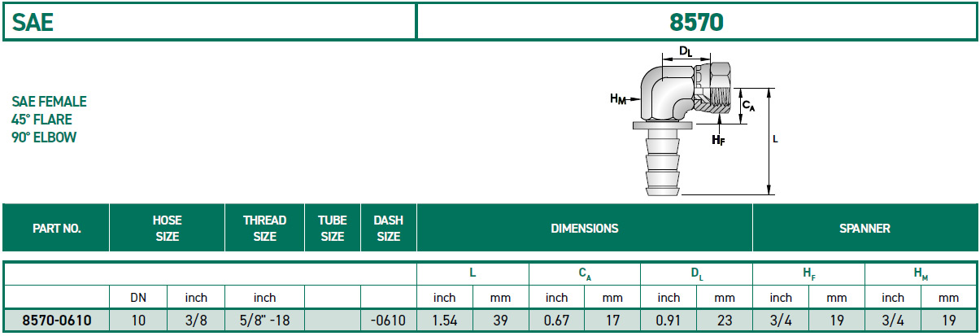980x336 pixels.
Task: Click the L sub-header in the dimensions table
Action: click(x=473, y=275)
